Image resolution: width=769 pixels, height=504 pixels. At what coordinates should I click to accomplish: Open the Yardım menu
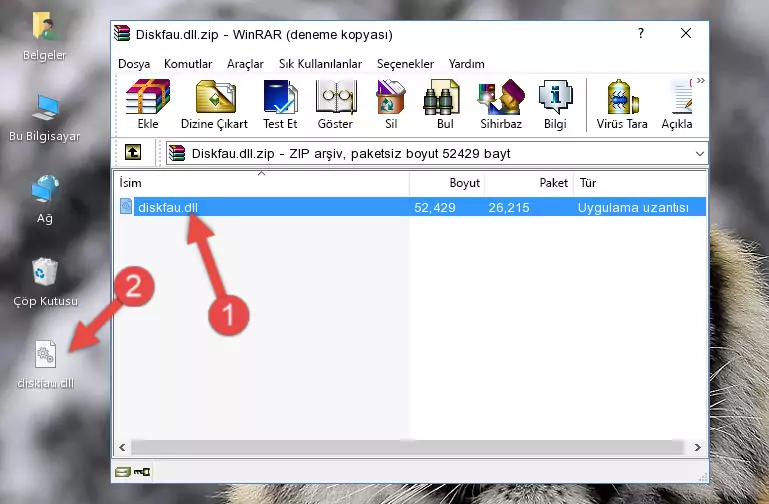coord(466,64)
